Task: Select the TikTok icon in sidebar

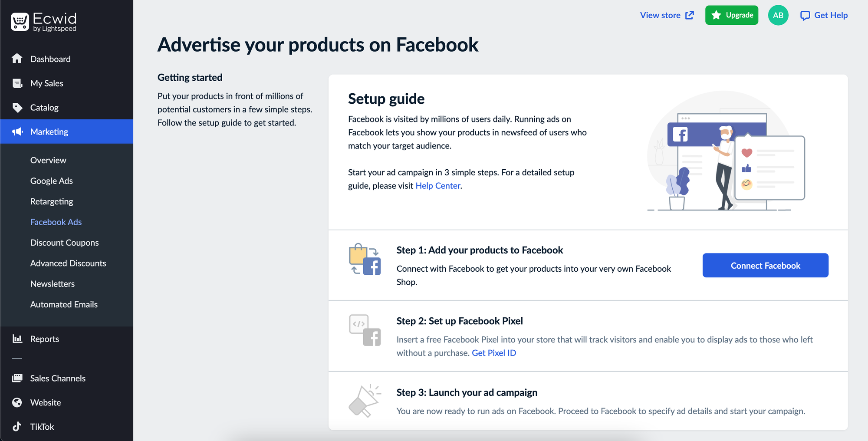Action: [17, 427]
